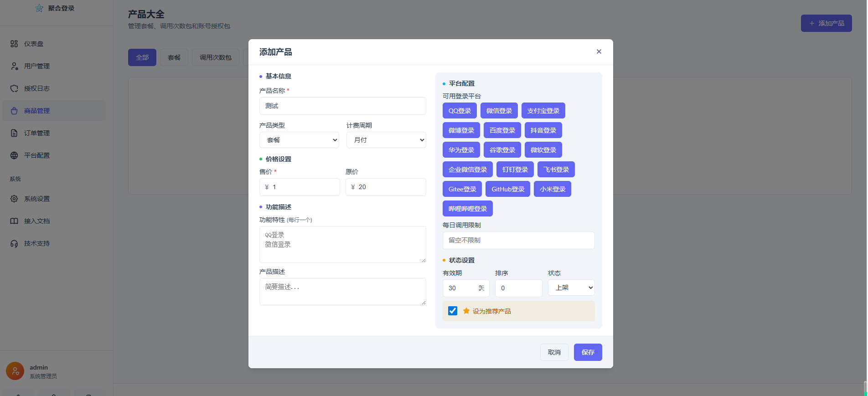The width and height of the screenshot is (868, 396).
Task: Toggle the 微博登录 platform chip
Action: click(x=461, y=130)
